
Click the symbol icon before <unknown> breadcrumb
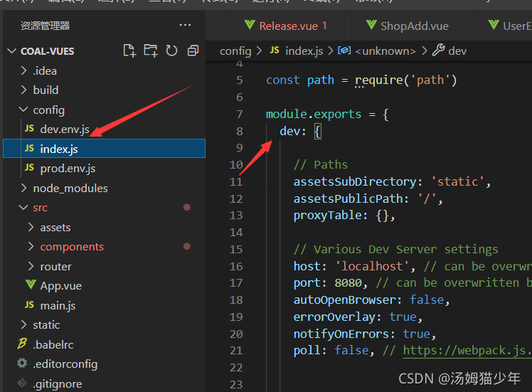point(344,51)
